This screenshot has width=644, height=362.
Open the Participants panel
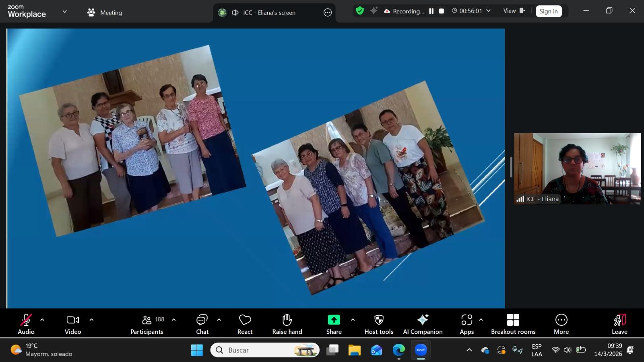pos(147,324)
